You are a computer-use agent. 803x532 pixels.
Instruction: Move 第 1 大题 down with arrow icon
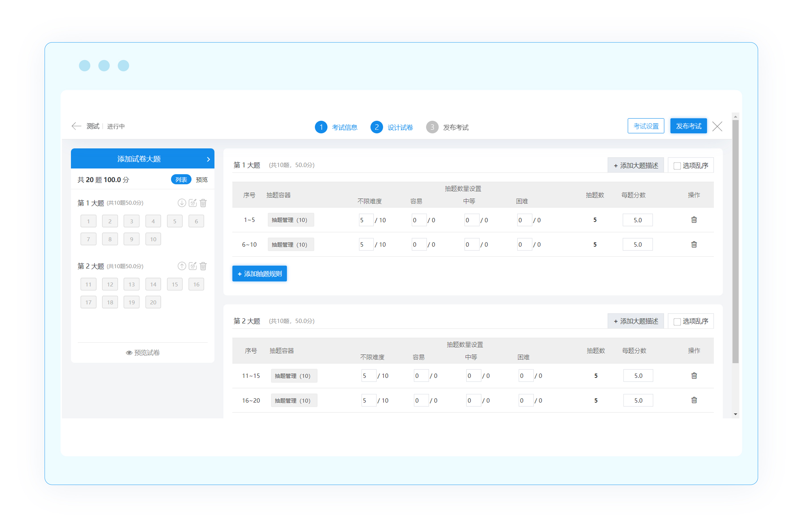pos(182,203)
